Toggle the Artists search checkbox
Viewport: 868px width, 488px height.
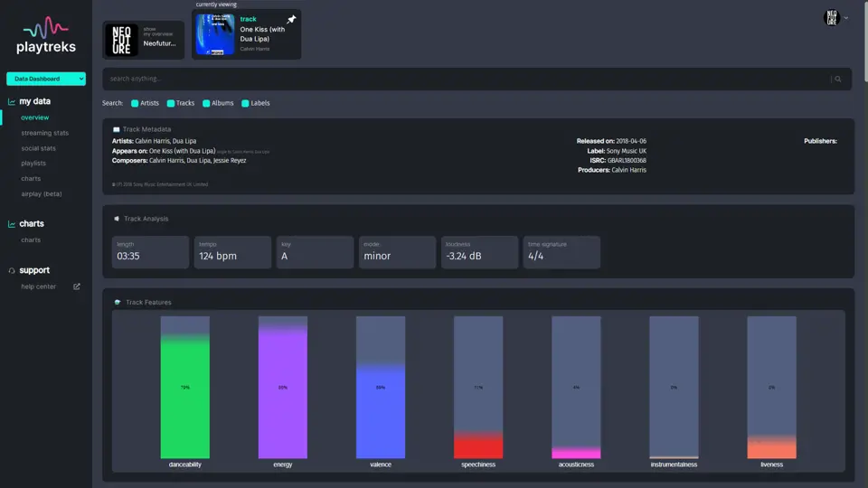(x=135, y=103)
